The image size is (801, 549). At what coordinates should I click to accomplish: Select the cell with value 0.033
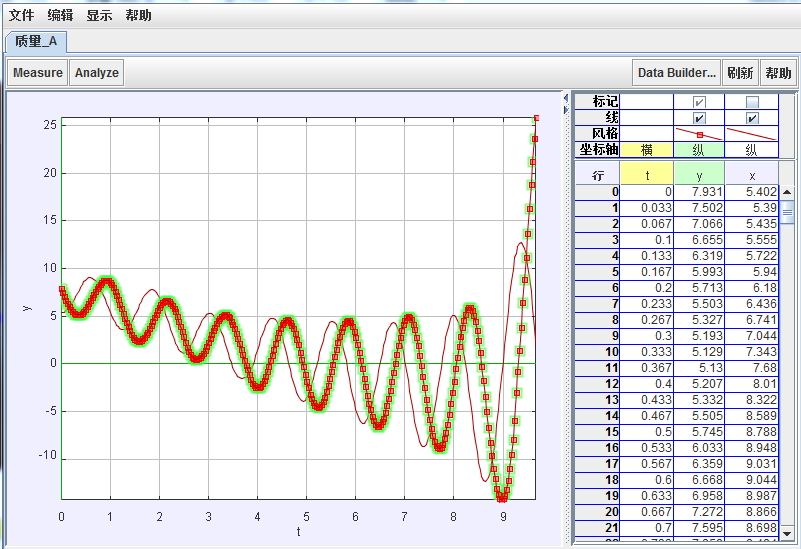(x=647, y=208)
